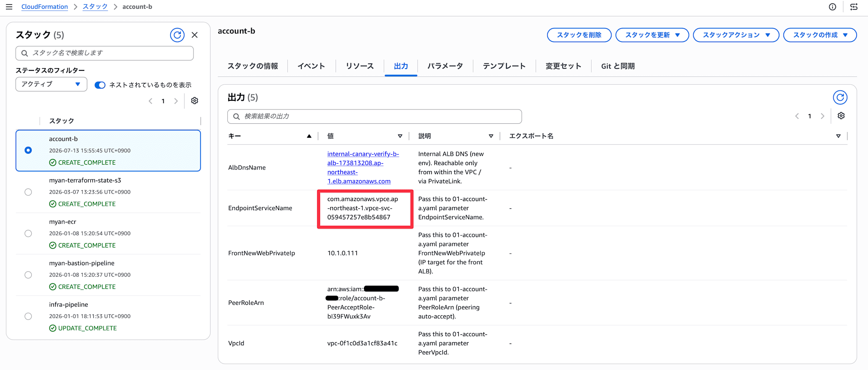Image resolution: width=868 pixels, height=370 pixels.
Task: Click myan-bastion-pipeline stack name
Action: pyautogui.click(x=82, y=263)
